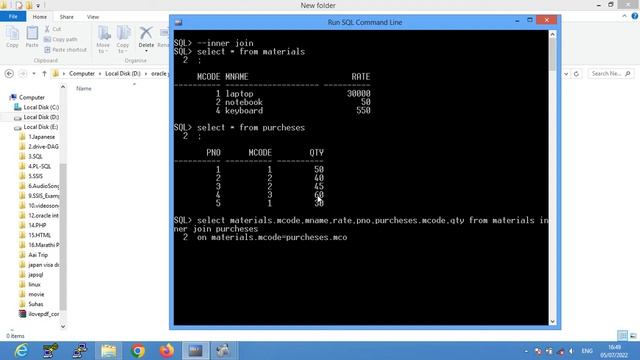Viewport: 640px width, 360px height.
Task: Open File Explorer from the taskbar
Action: (109, 351)
